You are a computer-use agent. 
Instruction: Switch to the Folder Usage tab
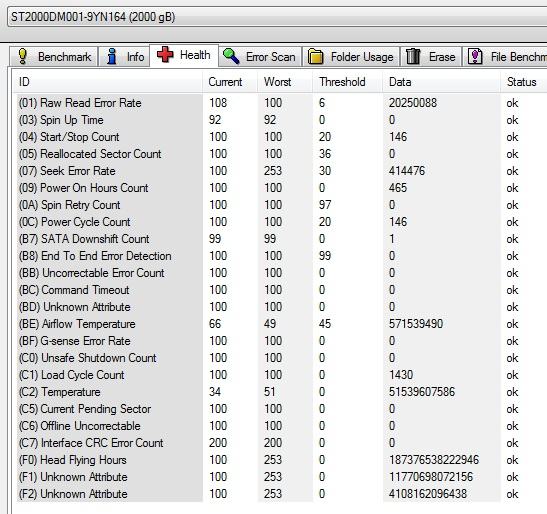click(x=351, y=56)
